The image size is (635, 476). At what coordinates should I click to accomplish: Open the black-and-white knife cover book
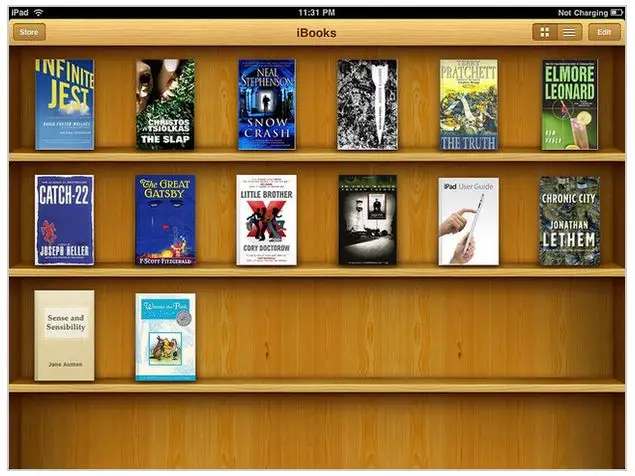(x=367, y=105)
